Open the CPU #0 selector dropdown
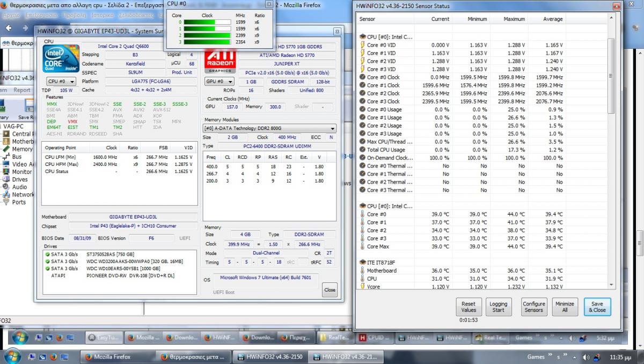Viewport: 644px width, 364px height. 61,81
